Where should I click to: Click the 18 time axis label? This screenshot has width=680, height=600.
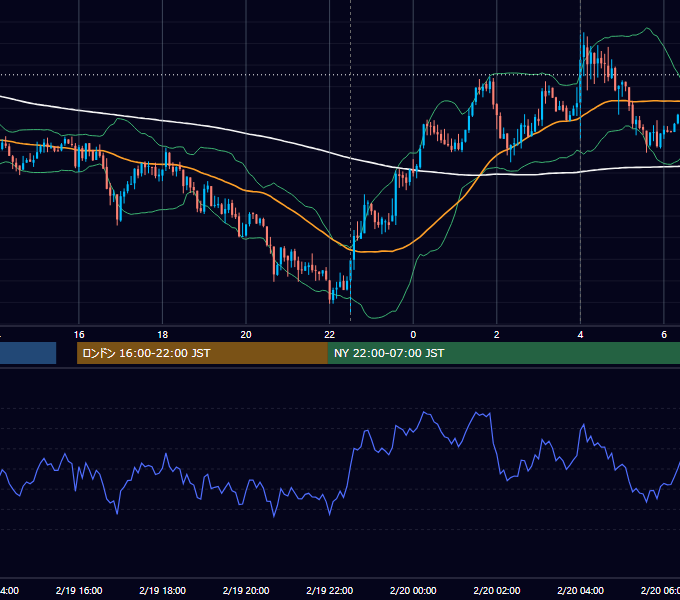(x=163, y=335)
